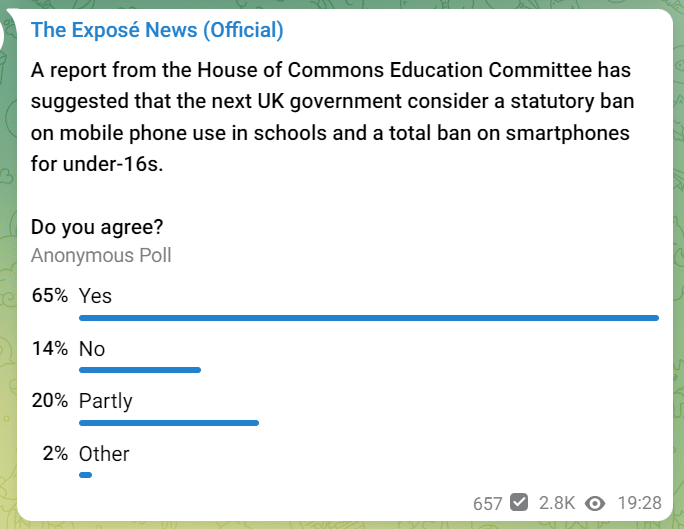Click the 19:28 message timestamp

pos(640,503)
